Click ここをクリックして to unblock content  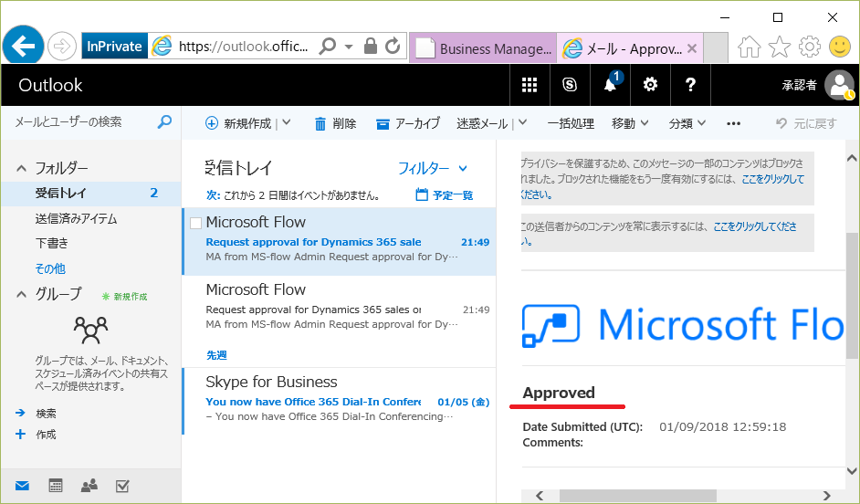click(772, 179)
